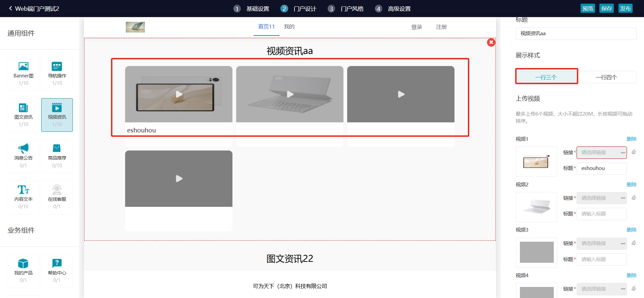Click the 发布 button
The width and height of the screenshot is (644, 298).
tap(625, 8)
